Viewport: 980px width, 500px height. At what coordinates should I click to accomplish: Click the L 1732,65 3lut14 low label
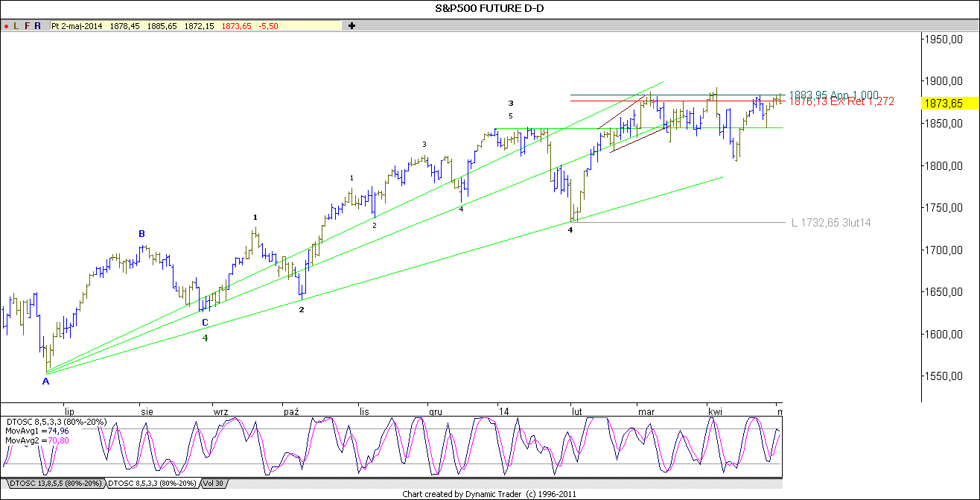[832, 222]
